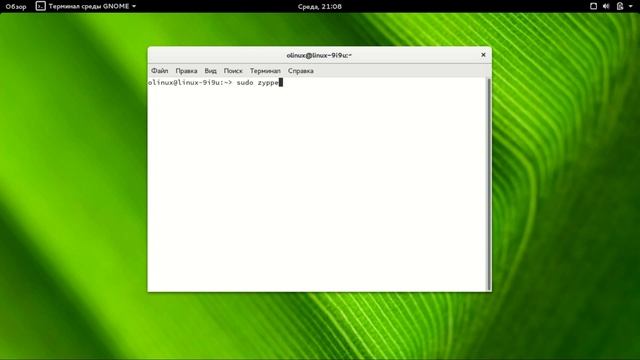640x360 pixels.
Task: Click the terminal vertical scrollbar
Action: coord(489,184)
